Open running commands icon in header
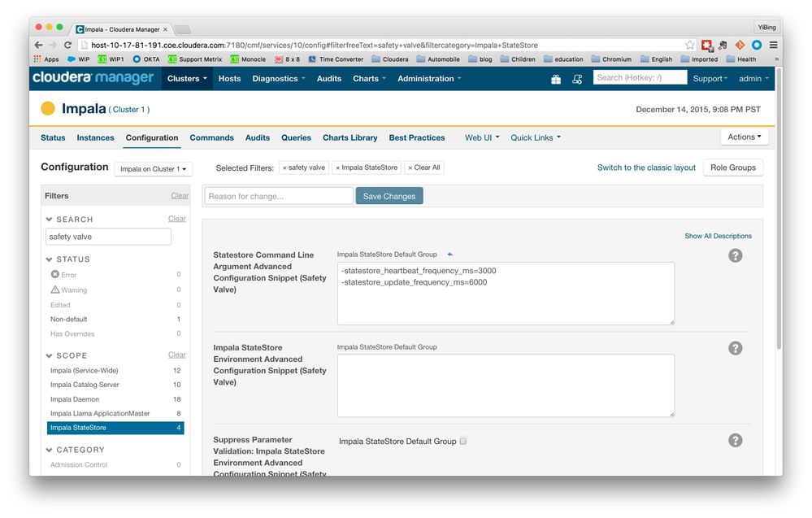Screen dimensions: 812x518 coord(577,79)
